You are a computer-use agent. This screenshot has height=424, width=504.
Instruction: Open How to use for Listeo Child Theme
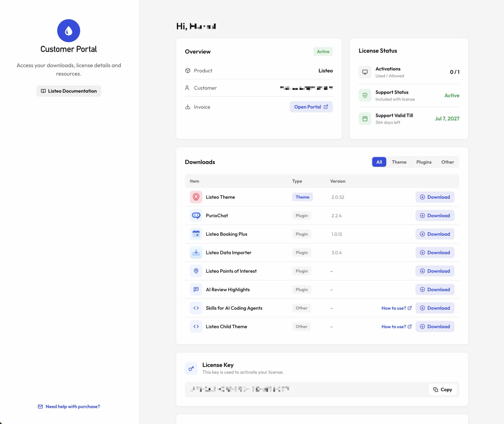coord(396,327)
